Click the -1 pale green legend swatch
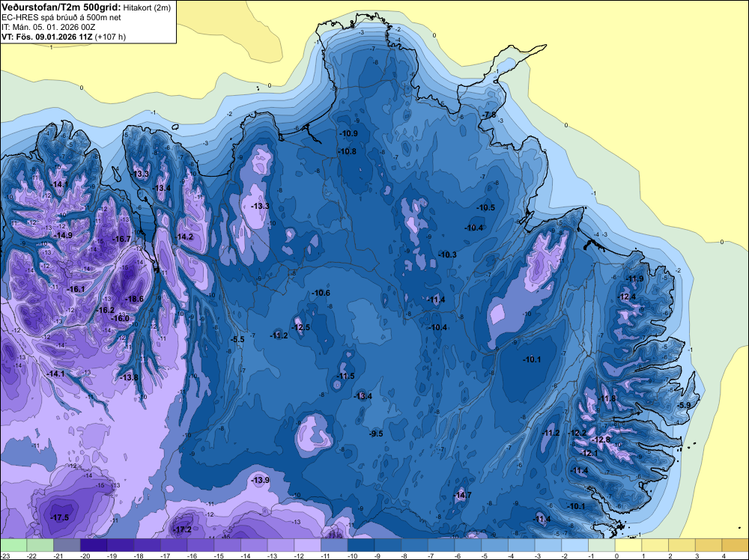749x560 pixels. (x=602, y=545)
